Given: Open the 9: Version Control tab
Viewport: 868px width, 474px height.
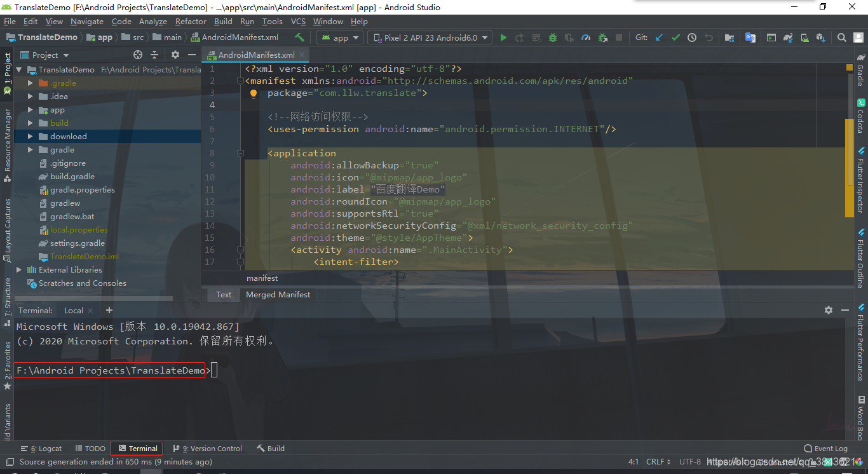Looking at the screenshot, I should [208, 448].
